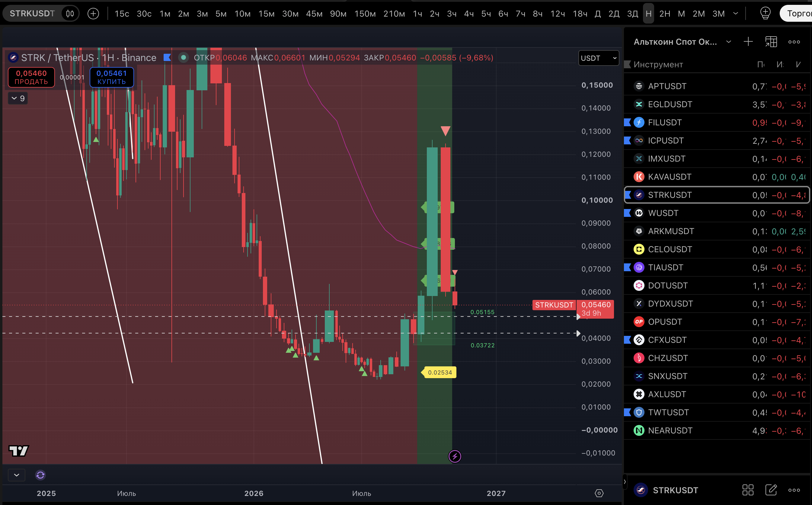The height and width of the screenshot is (505, 812).
Task: Click the STRK coin logo in chart legend
Action: point(13,57)
